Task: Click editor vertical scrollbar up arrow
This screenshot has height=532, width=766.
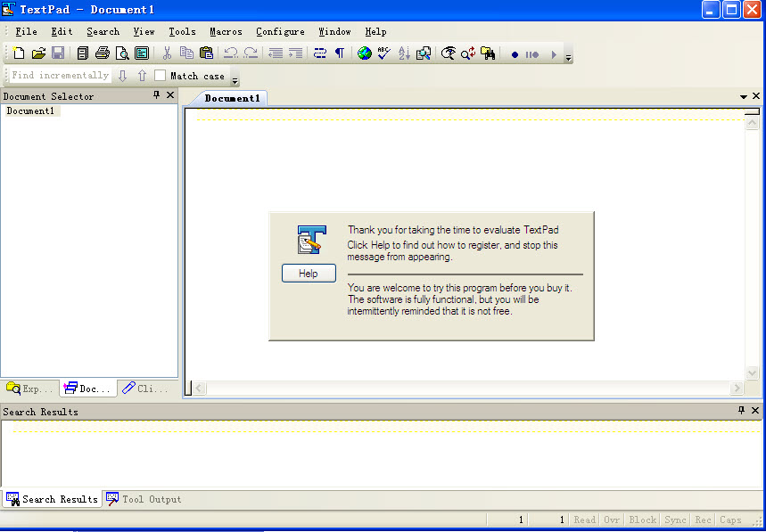Action: [752, 123]
